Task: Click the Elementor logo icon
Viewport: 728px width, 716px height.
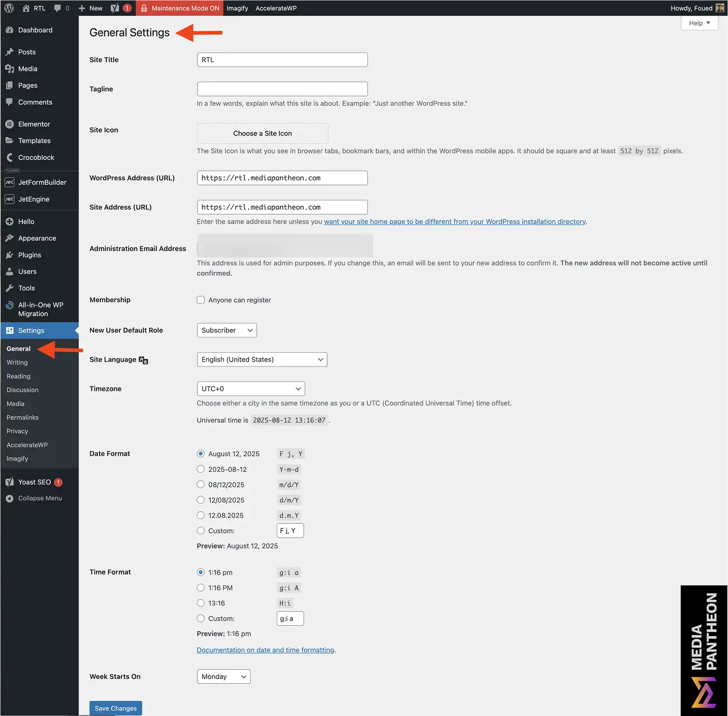Action: point(9,124)
